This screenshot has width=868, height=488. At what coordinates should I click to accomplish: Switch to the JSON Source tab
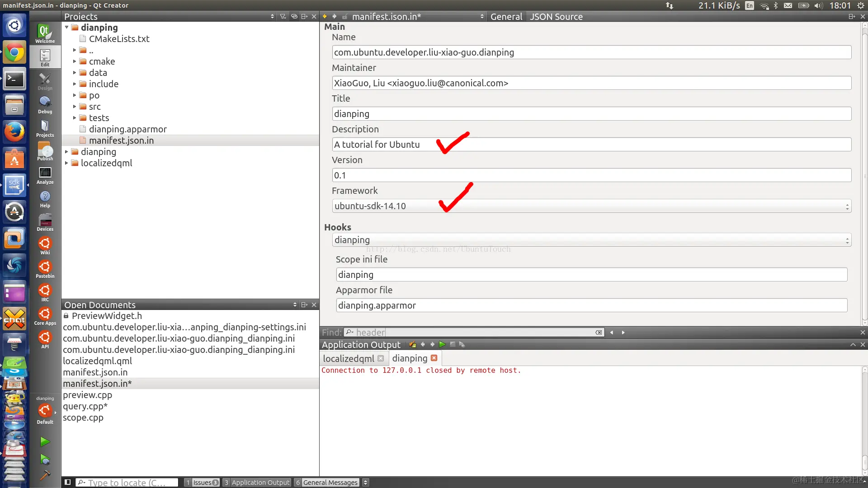(556, 17)
